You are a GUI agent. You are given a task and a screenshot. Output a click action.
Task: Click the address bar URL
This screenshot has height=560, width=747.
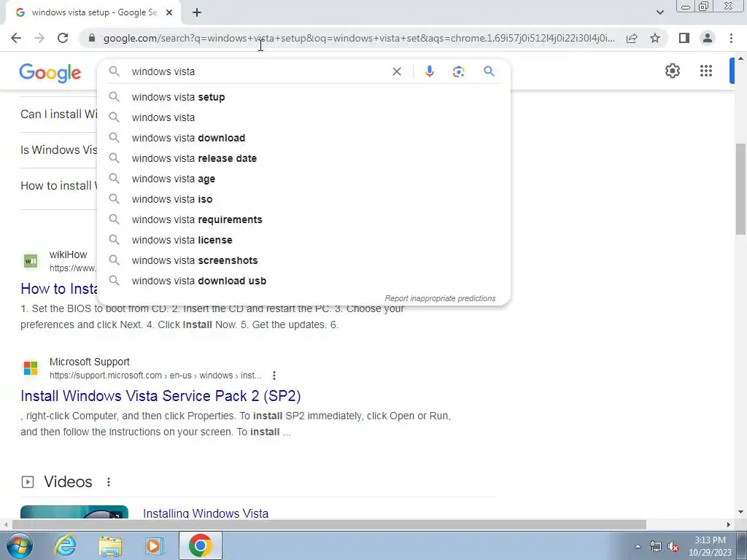(359, 38)
